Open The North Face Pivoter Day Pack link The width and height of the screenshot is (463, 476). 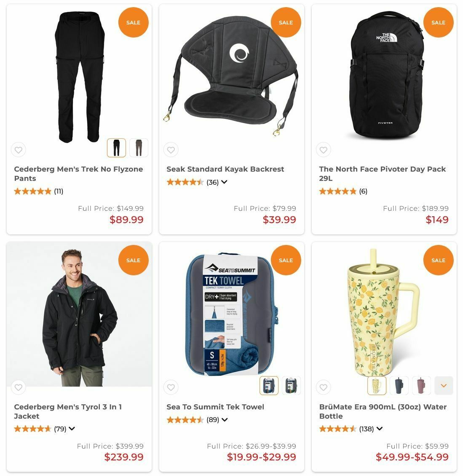point(382,174)
